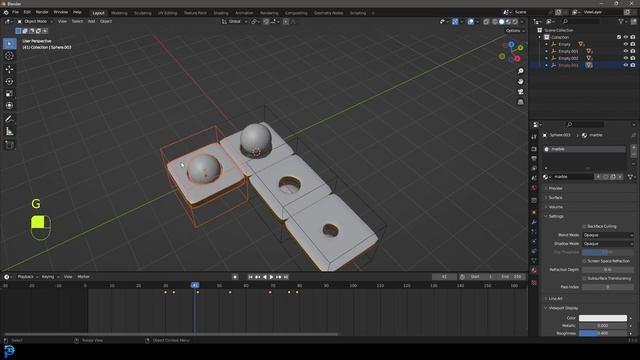Collapse the Viewport Display panel
This screenshot has height=360, width=640.
pyautogui.click(x=562, y=308)
